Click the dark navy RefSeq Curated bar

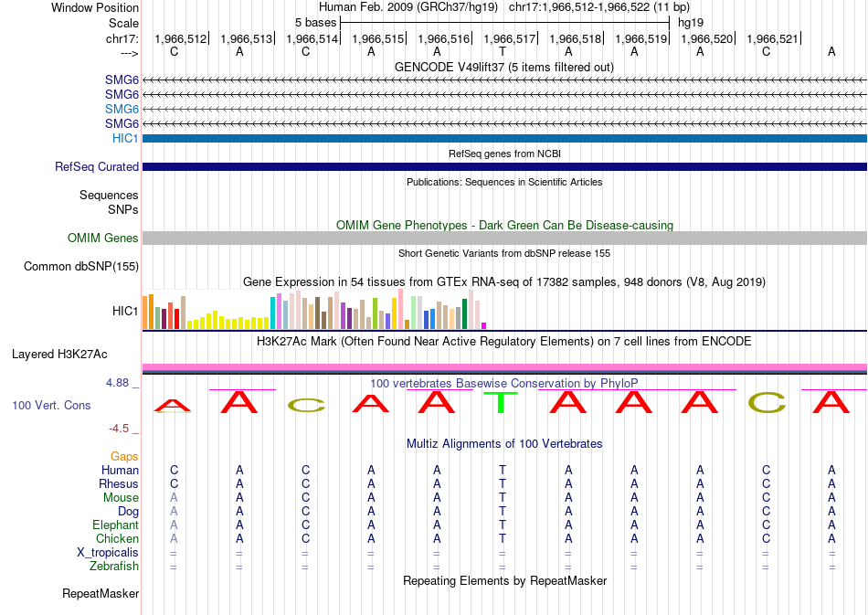tap(504, 166)
